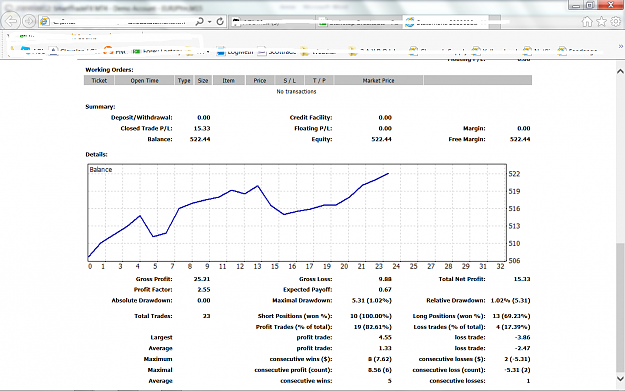The image size is (625, 391).
Task: Click the 'Balance' label inside the chart
Action: click(101, 169)
